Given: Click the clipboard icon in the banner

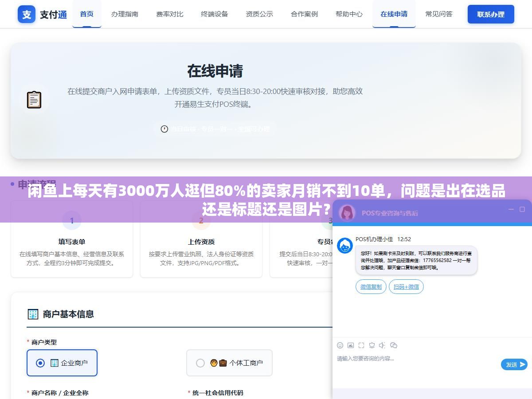Looking at the screenshot, I should (34, 100).
